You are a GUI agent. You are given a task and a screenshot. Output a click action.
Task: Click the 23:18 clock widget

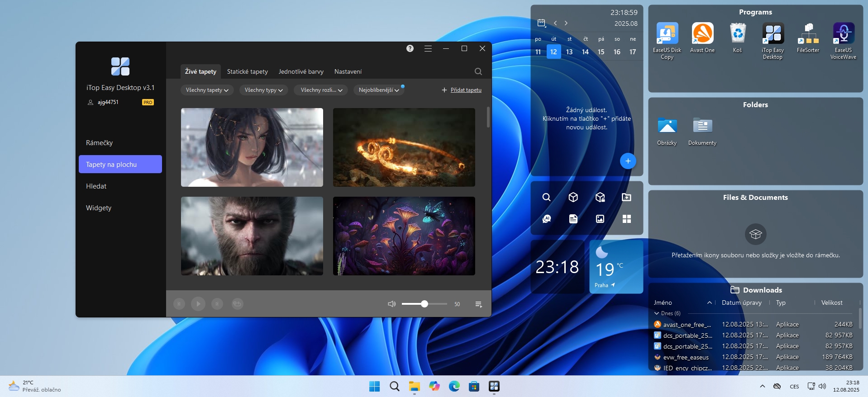(x=558, y=267)
